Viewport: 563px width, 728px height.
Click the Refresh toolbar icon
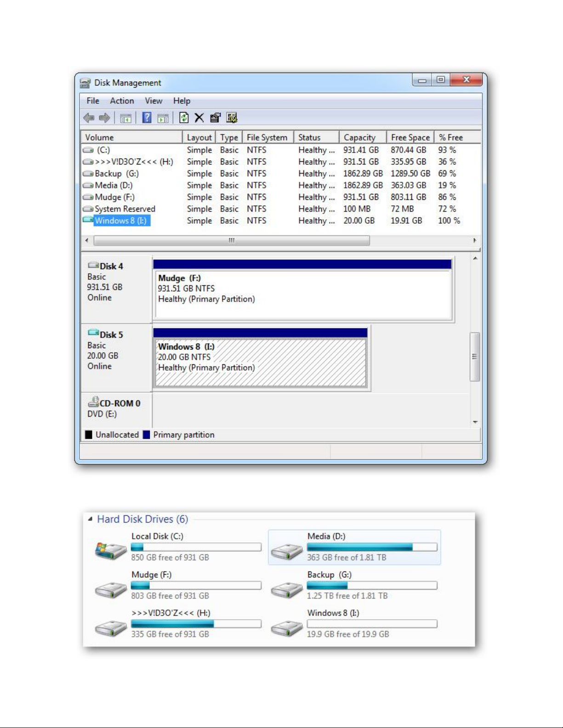point(184,118)
